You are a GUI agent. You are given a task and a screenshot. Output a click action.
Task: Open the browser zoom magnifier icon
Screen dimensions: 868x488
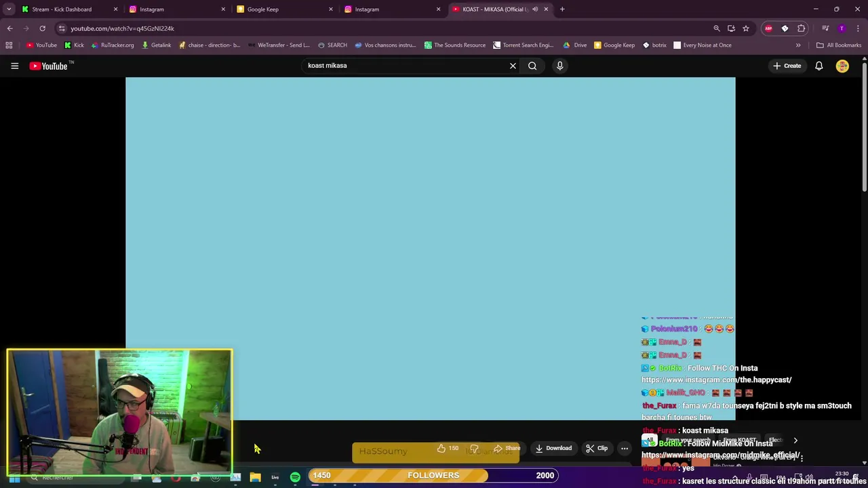716,28
